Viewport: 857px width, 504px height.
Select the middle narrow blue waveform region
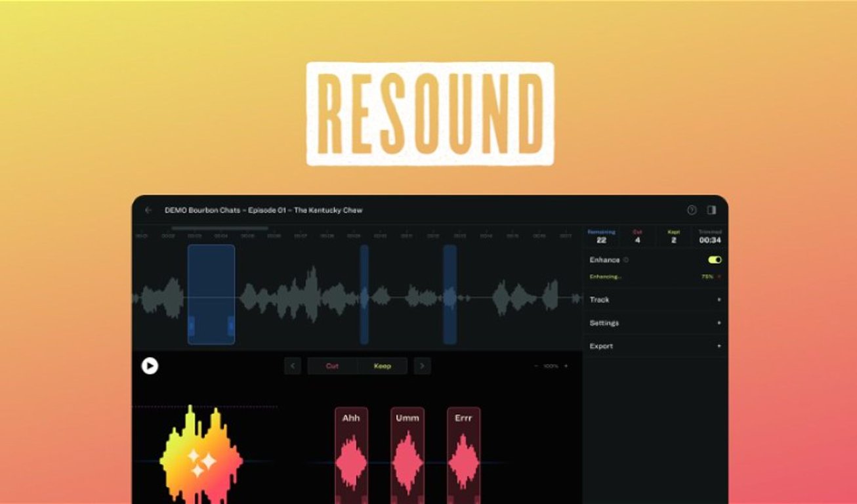tap(364, 295)
